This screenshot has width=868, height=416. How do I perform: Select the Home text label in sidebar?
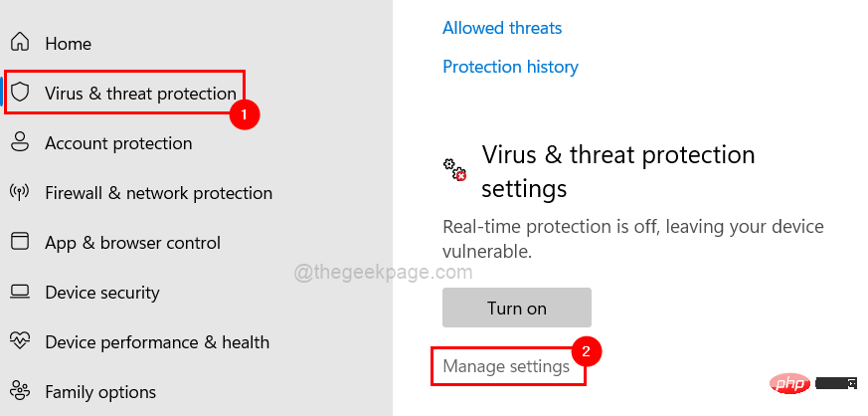pyautogui.click(x=68, y=44)
